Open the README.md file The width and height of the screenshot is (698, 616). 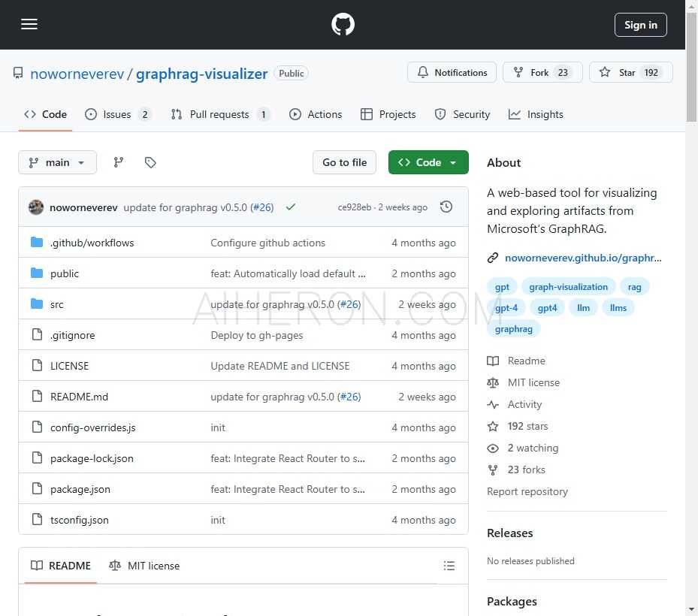click(x=79, y=397)
